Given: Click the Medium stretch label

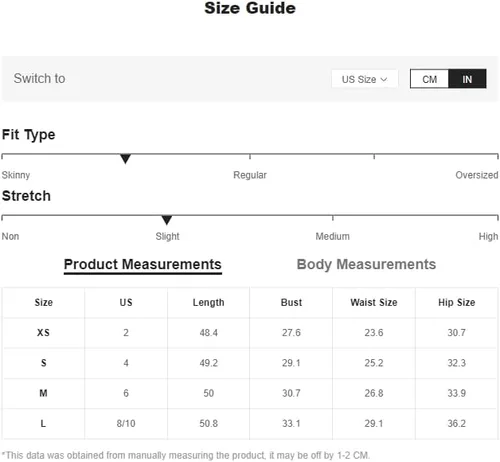Looking at the screenshot, I should pos(332,236).
